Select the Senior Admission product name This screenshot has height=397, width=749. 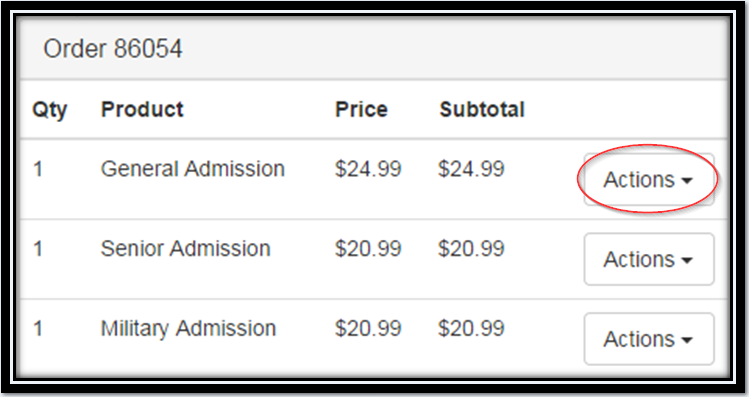click(185, 249)
